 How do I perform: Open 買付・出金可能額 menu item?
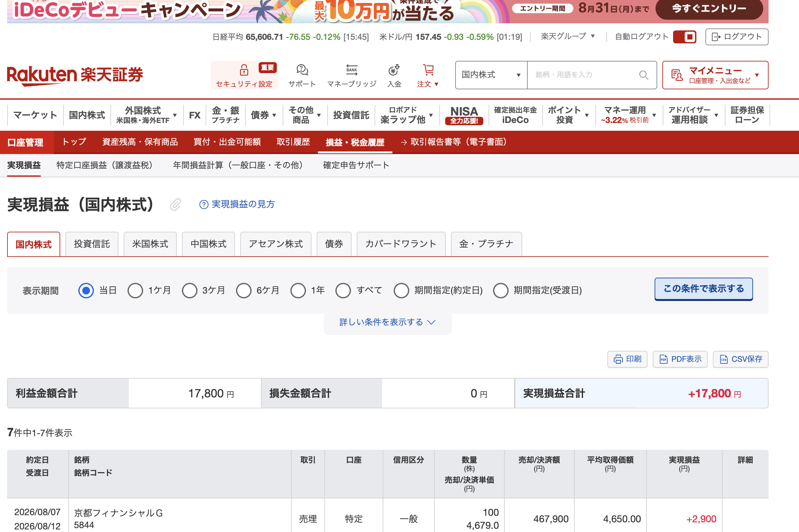click(227, 142)
